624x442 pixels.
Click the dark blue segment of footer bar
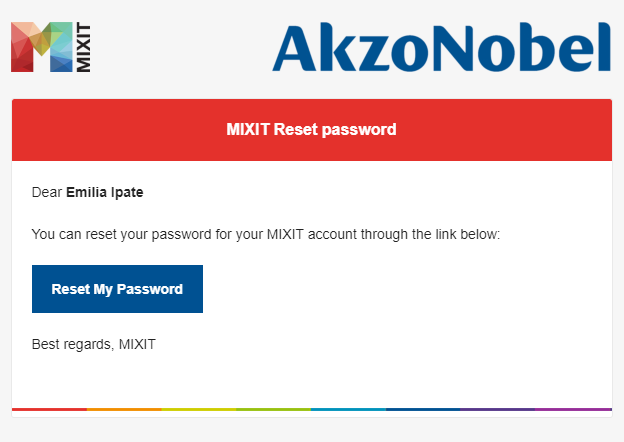[x=423, y=409]
